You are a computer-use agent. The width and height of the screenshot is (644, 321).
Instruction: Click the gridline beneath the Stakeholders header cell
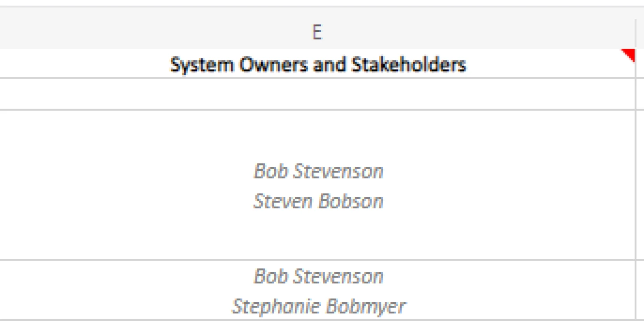pyautogui.click(x=318, y=78)
